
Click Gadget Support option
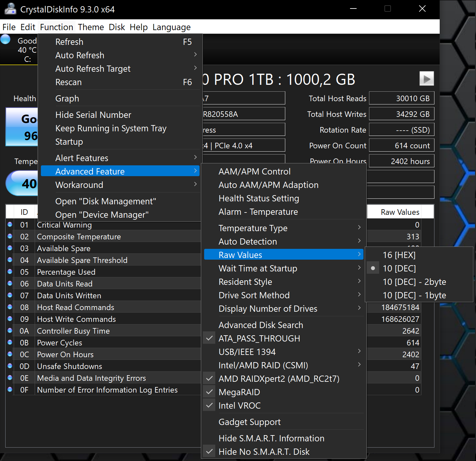tap(284, 422)
